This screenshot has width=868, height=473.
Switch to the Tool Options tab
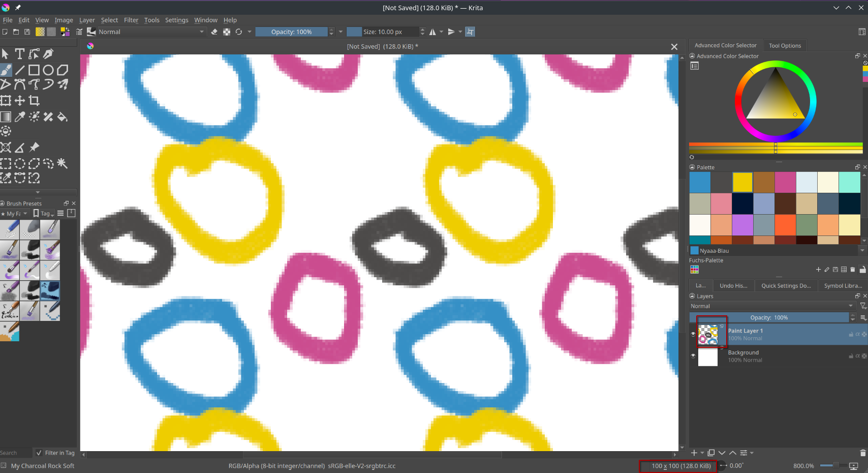pos(785,46)
